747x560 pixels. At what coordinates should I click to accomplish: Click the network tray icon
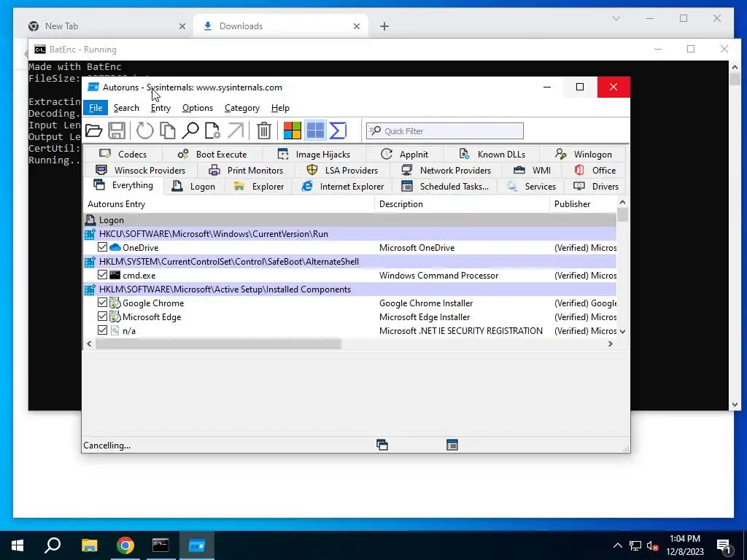point(635,545)
